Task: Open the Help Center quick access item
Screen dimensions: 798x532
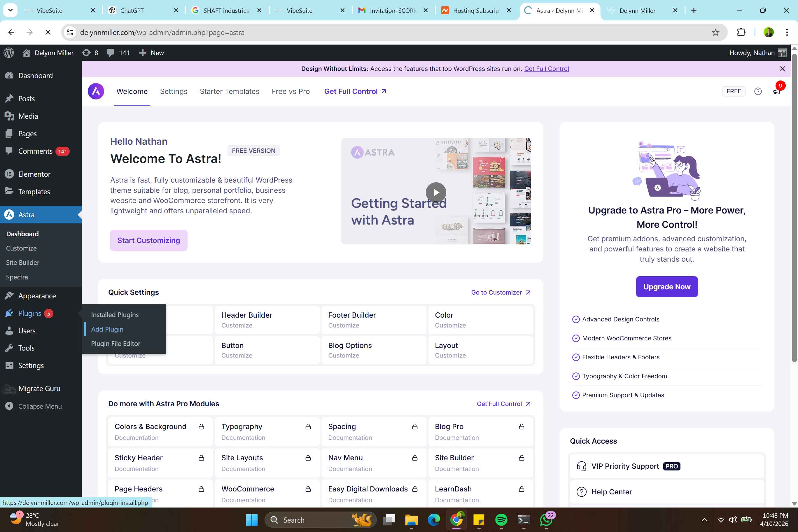Action: 667,492
